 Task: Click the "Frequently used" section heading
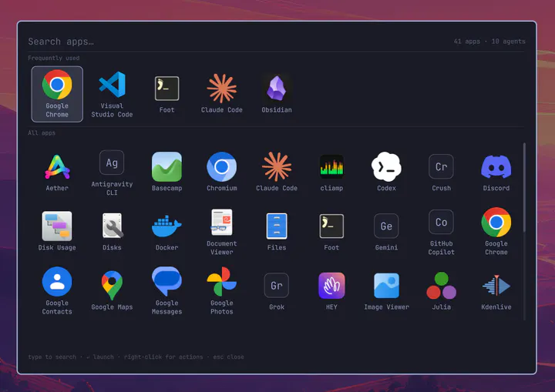(x=54, y=58)
